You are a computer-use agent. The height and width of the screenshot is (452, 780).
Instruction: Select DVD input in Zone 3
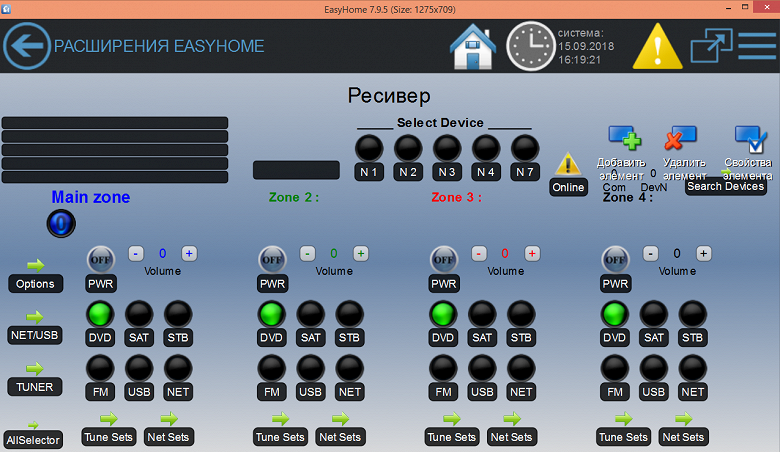pyautogui.click(x=443, y=314)
